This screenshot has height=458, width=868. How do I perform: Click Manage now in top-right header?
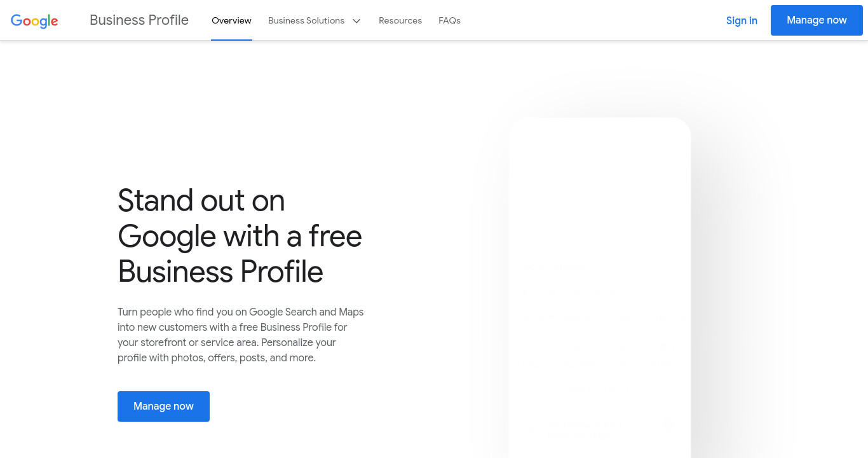click(x=817, y=20)
